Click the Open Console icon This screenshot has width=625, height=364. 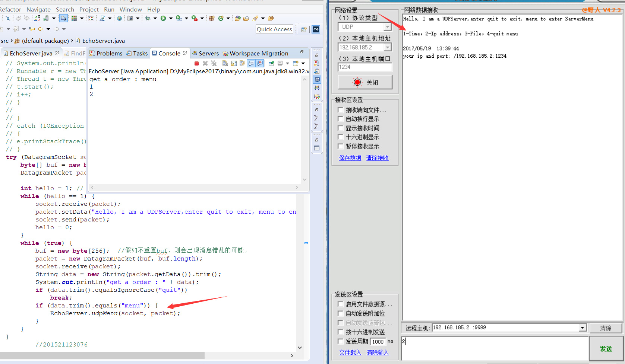point(296,63)
